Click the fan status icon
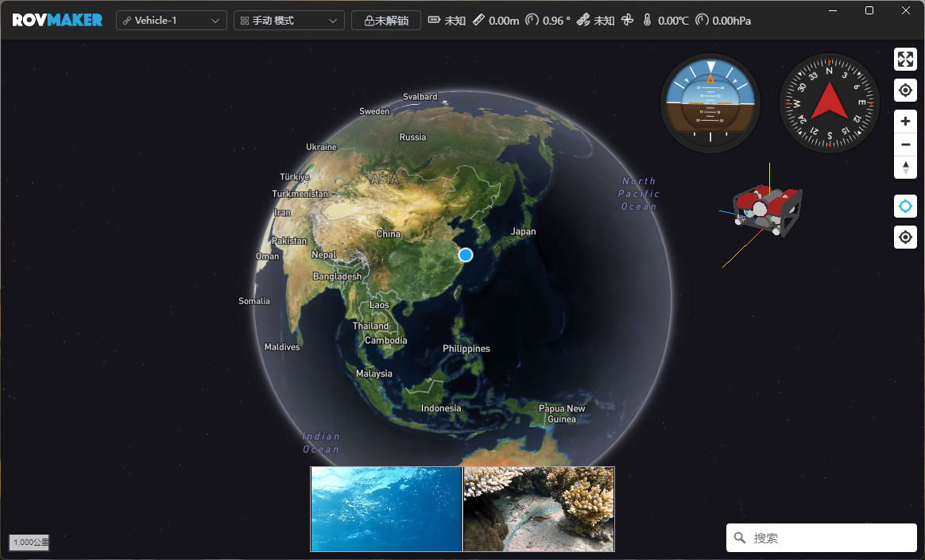 coord(627,20)
